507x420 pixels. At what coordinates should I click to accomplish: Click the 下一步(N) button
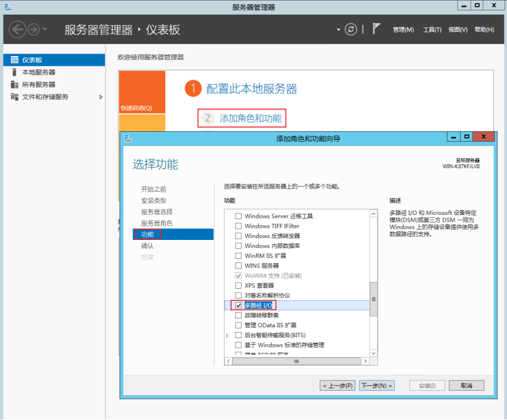point(376,385)
